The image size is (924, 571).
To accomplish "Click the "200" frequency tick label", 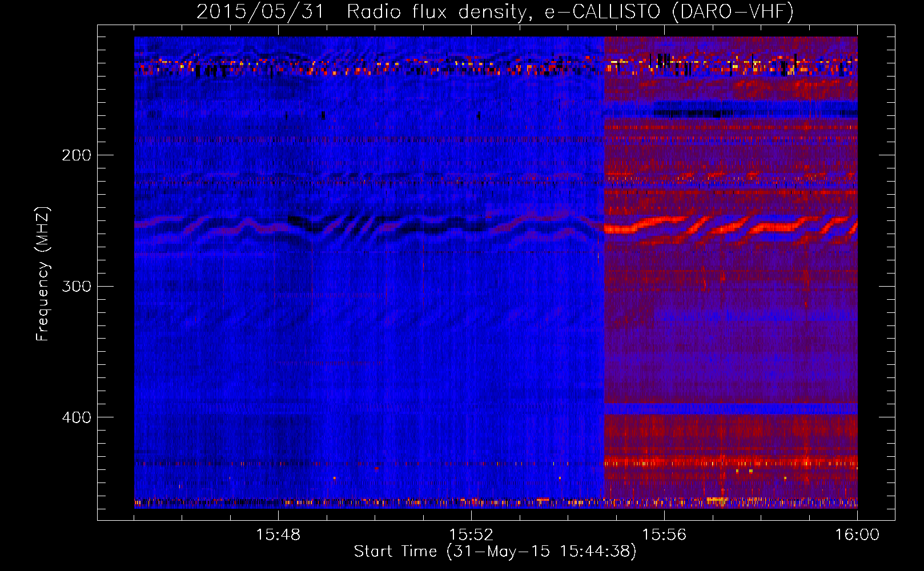I will [x=76, y=155].
